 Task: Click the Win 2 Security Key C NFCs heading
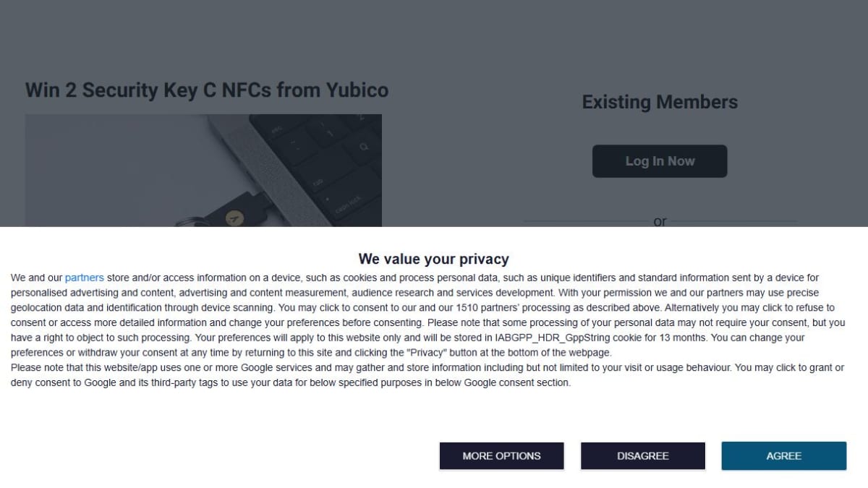pos(207,90)
